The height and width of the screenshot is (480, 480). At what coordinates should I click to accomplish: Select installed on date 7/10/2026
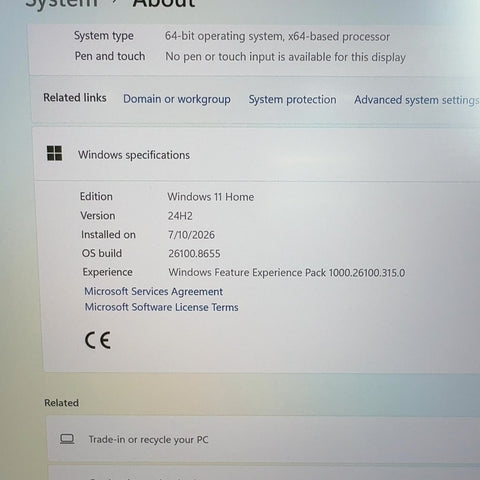(x=191, y=235)
